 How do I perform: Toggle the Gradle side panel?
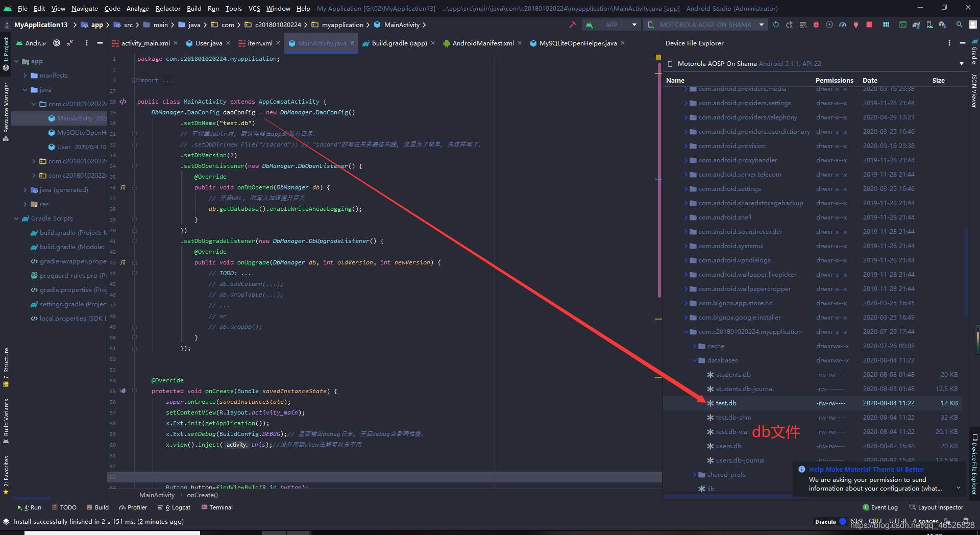tap(974, 52)
